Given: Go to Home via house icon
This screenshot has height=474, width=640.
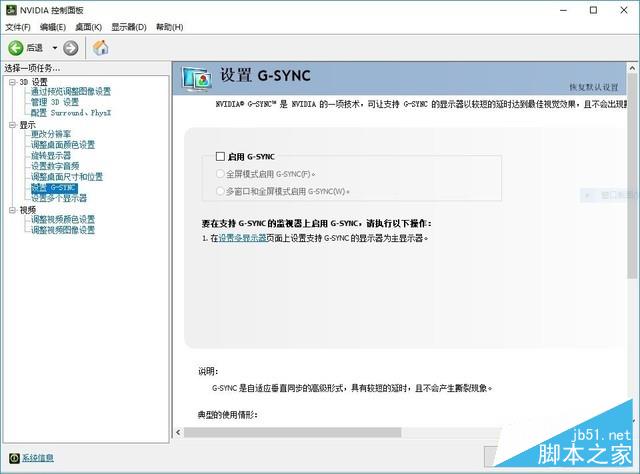Looking at the screenshot, I should pos(100,48).
